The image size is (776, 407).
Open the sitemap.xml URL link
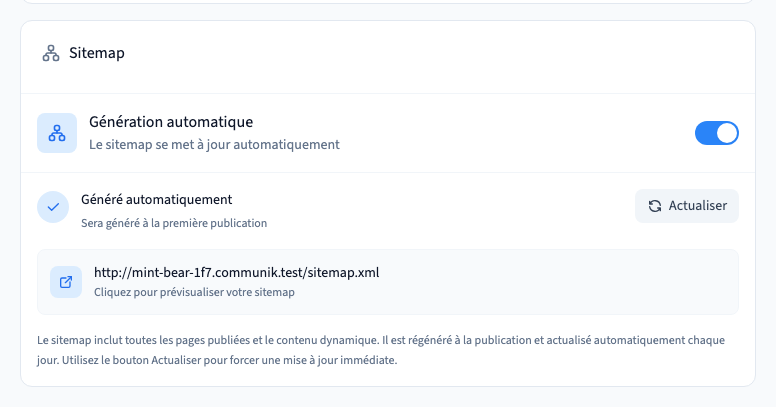pos(237,272)
